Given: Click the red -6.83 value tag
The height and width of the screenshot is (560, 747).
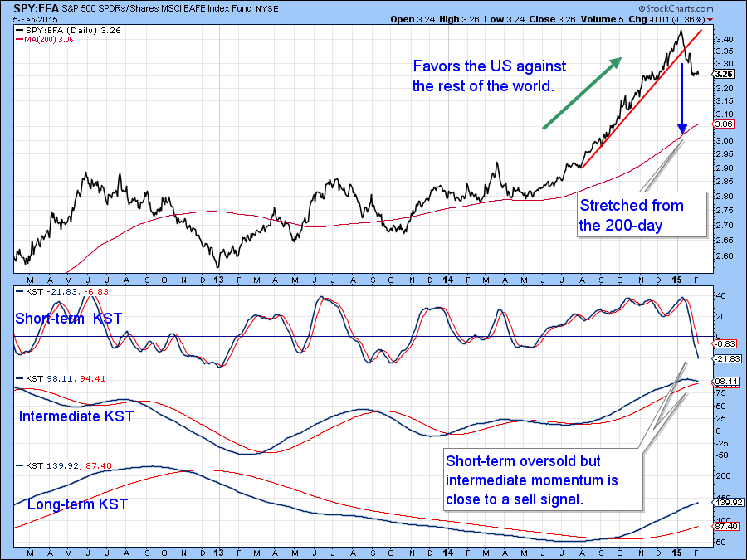Looking at the screenshot, I should pyautogui.click(x=725, y=343).
